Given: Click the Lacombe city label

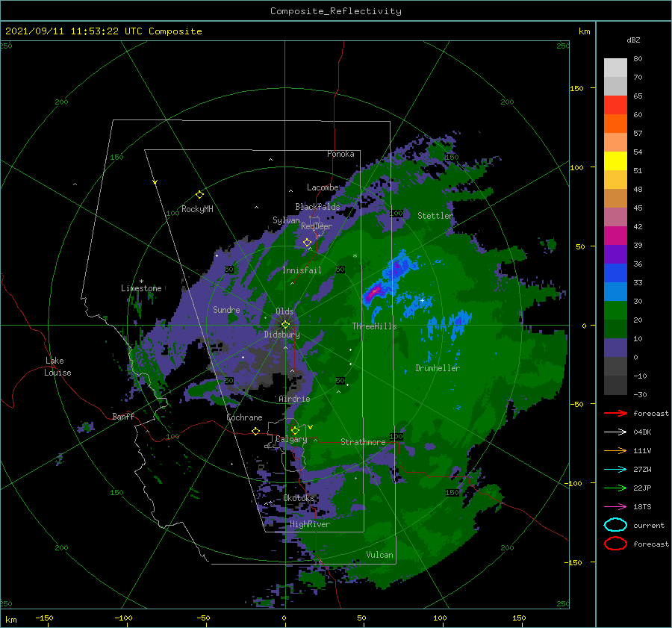Looking at the screenshot, I should point(323,187).
